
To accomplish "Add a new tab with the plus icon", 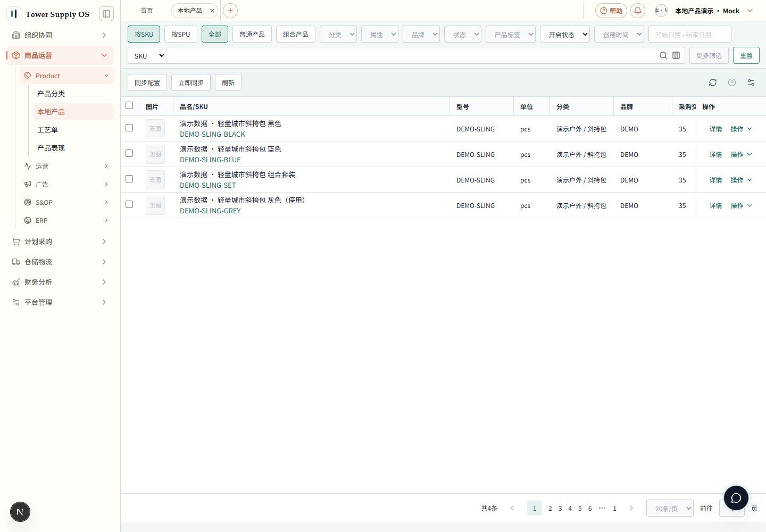I will [x=230, y=11].
